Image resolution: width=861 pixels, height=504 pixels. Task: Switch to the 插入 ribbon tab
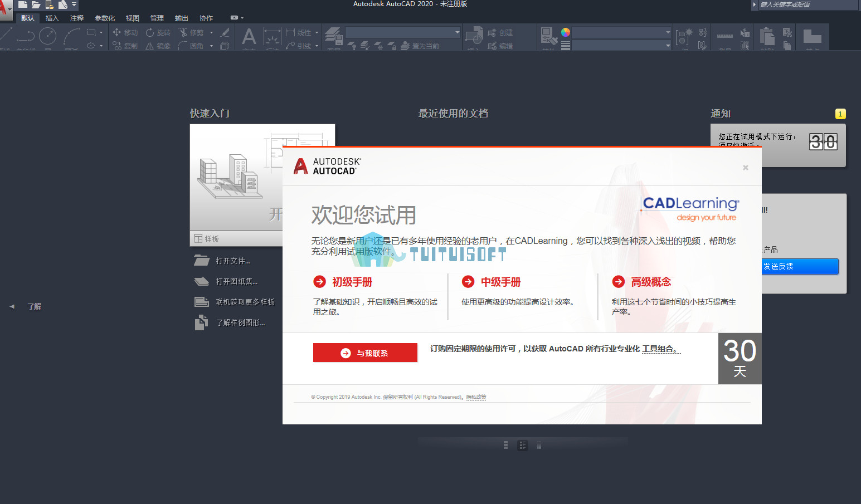tap(52, 18)
